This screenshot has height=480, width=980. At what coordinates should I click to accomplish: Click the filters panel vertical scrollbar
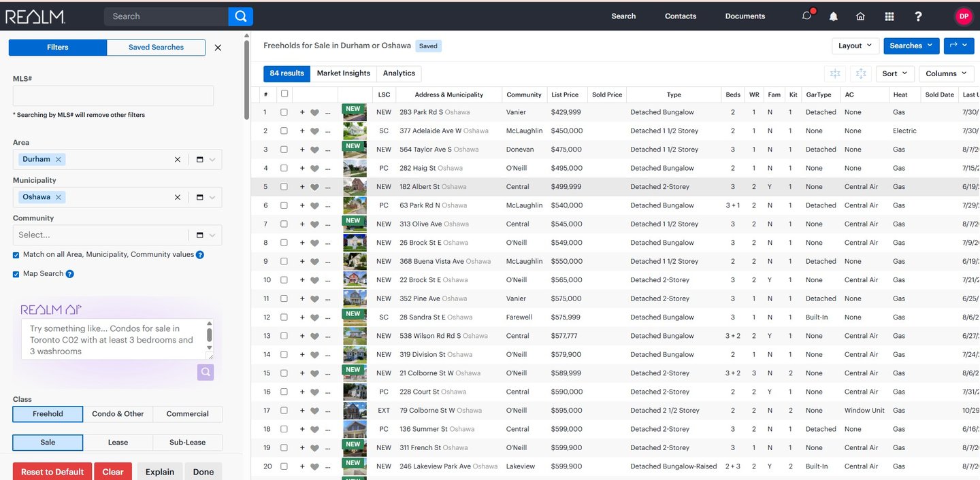pos(246,80)
